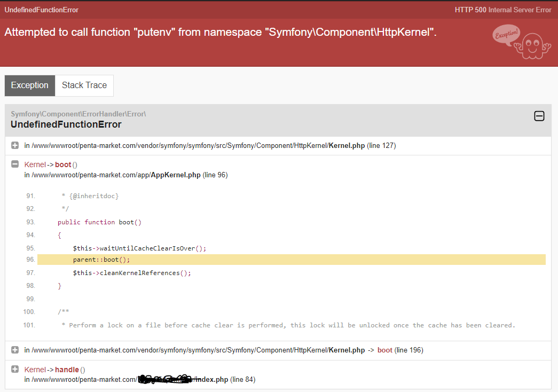
Task: Click the 'Kernel->handle()' method heading
Action: click(x=55, y=370)
